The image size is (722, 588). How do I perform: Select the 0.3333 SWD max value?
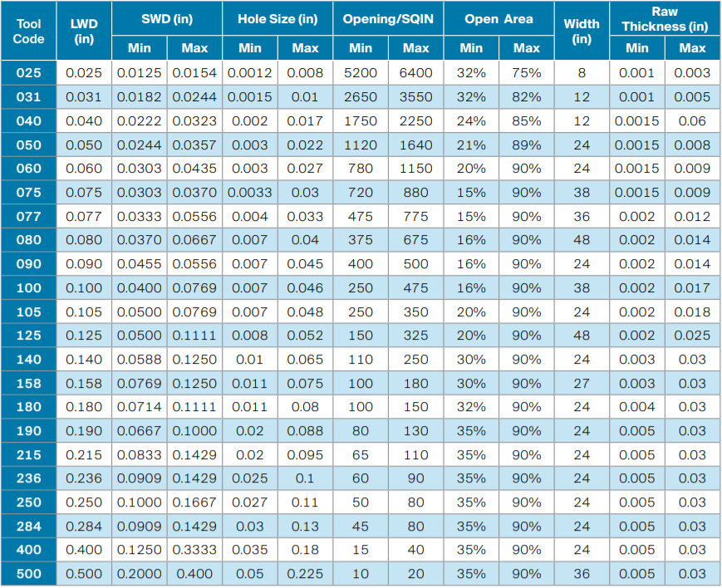(x=194, y=550)
